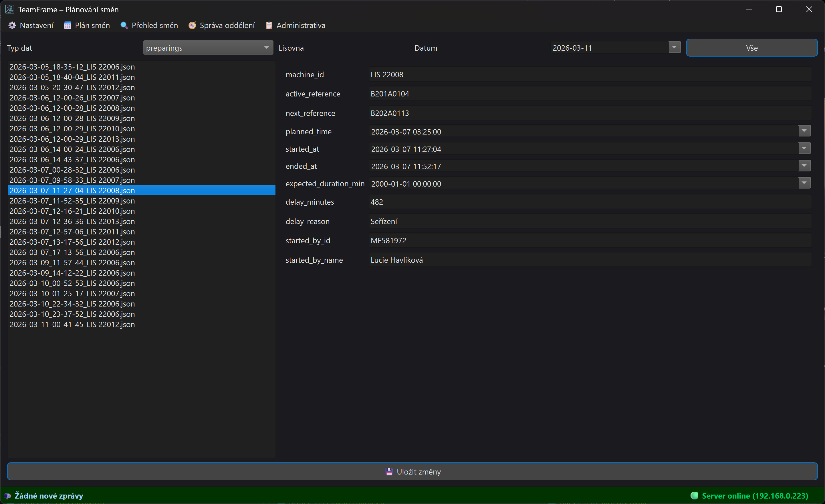Click the message icon in status bar

coord(7,496)
